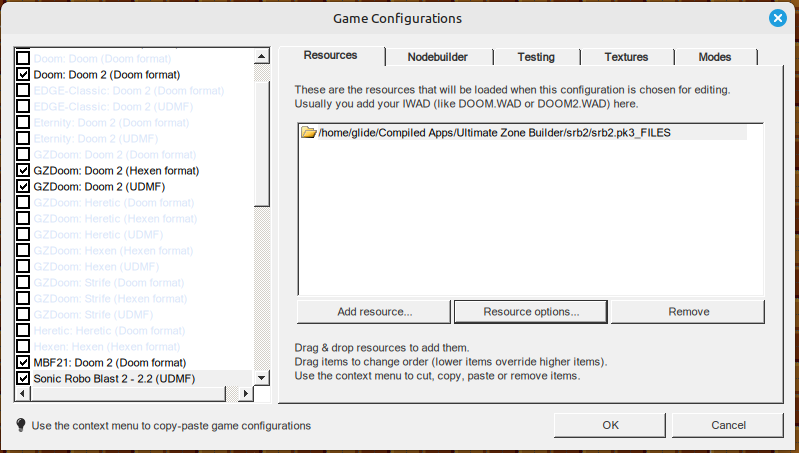Click the horizontal scroll right arrow
Image resolution: width=799 pixels, height=453 pixels.
[x=246, y=393]
